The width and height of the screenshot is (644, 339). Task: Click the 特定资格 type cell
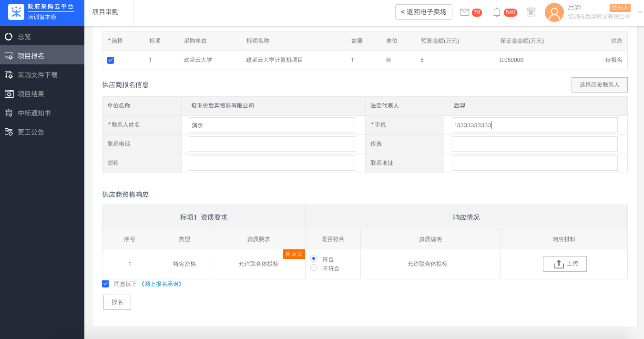click(x=184, y=264)
